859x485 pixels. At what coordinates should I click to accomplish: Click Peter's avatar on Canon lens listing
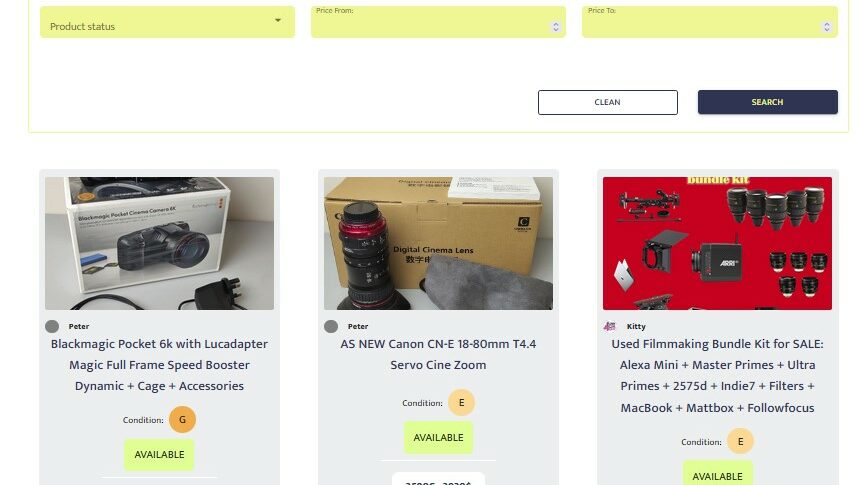click(x=331, y=327)
